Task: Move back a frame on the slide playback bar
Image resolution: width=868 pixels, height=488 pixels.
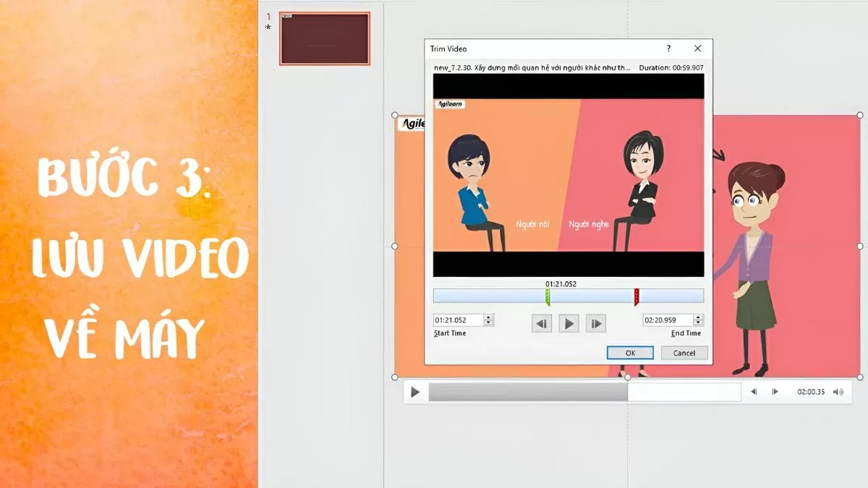Action: pos(754,391)
